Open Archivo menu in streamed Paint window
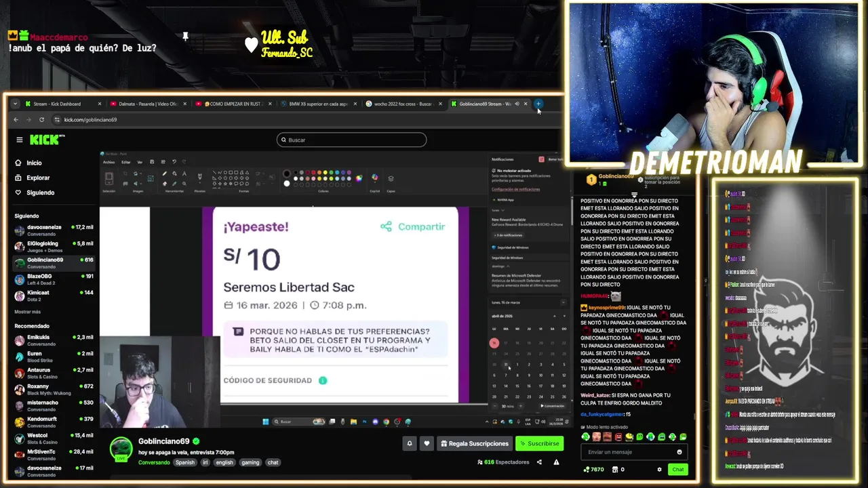The width and height of the screenshot is (868, 488). tap(108, 162)
